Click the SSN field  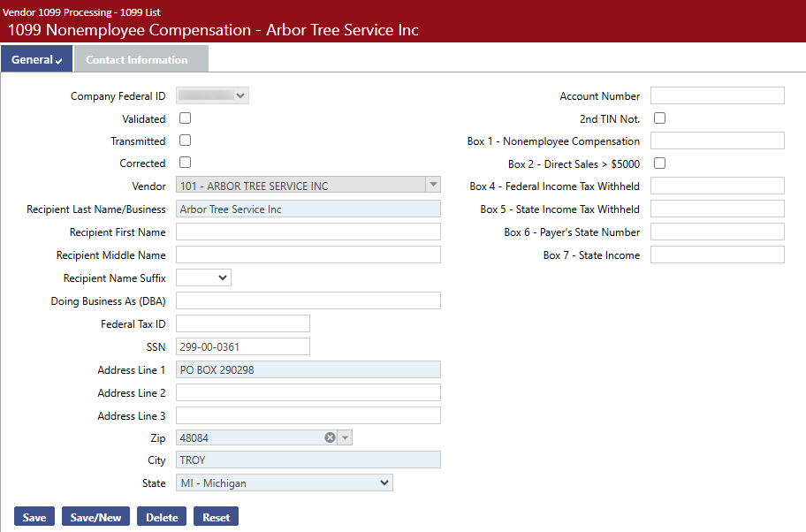click(243, 346)
